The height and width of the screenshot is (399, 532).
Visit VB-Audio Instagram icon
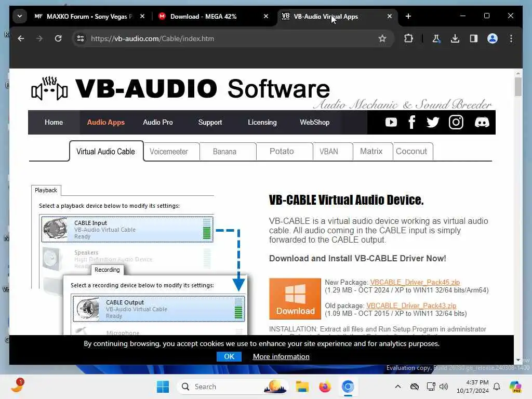click(456, 122)
